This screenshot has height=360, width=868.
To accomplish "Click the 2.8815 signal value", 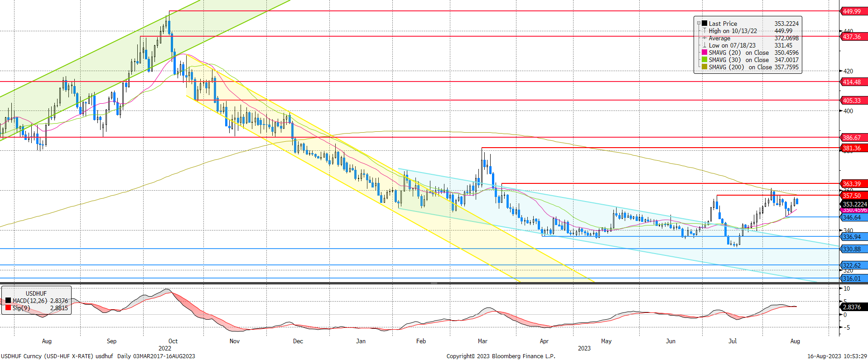I will (59, 308).
